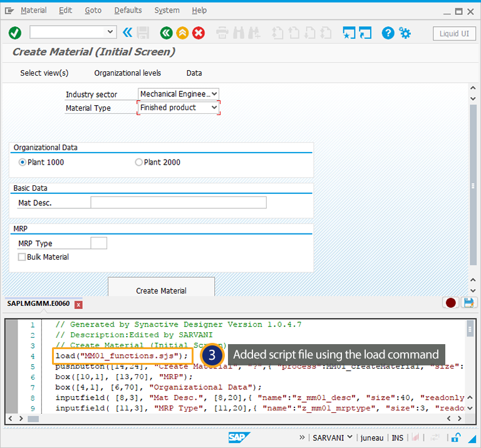The height and width of the screenshot is (448, 481).
Task: Click the Print toolbar icon
Action: [222, 33]
